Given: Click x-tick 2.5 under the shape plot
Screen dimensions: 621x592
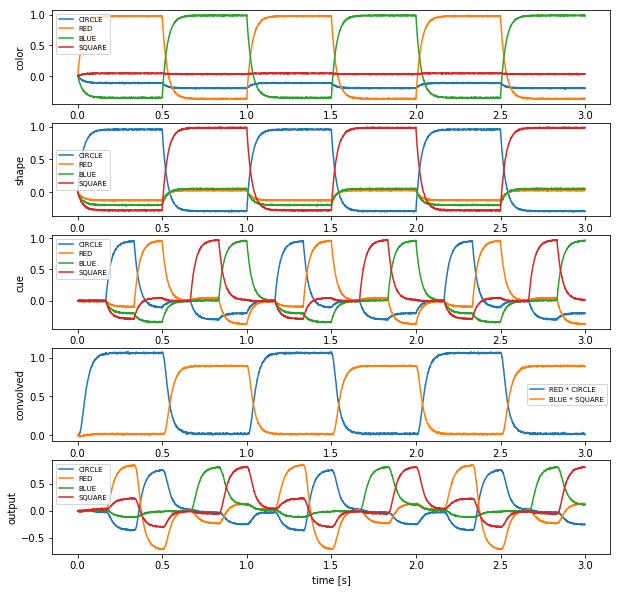Looking at the screenshot, I should point(501,228).
